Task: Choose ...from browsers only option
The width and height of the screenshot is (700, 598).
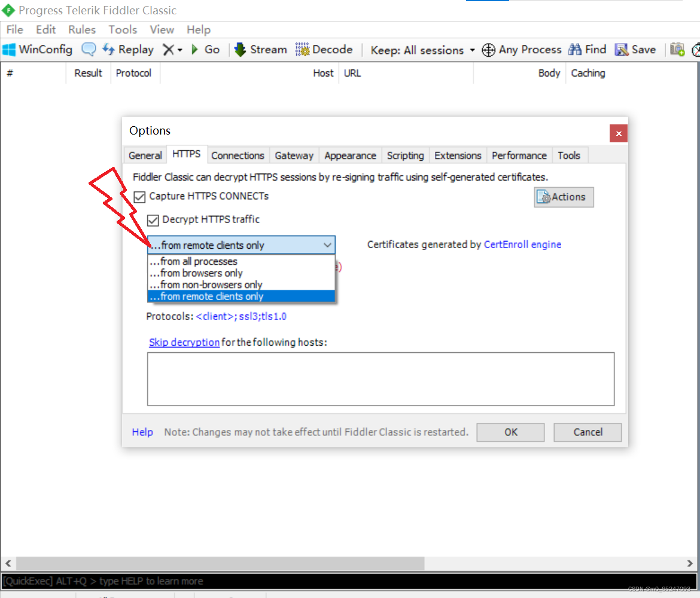Action: tap(241, 273)
